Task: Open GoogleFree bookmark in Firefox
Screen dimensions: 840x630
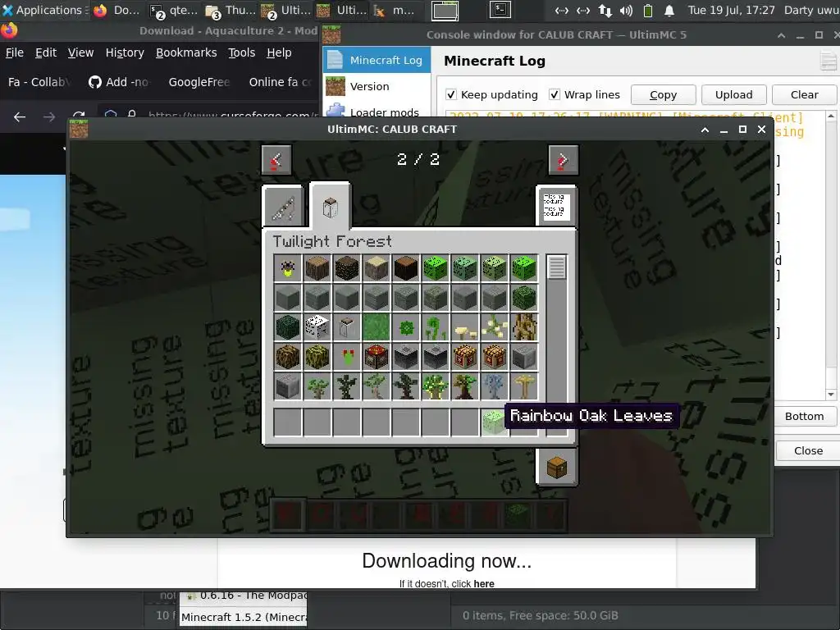Action: coord(199,82)
